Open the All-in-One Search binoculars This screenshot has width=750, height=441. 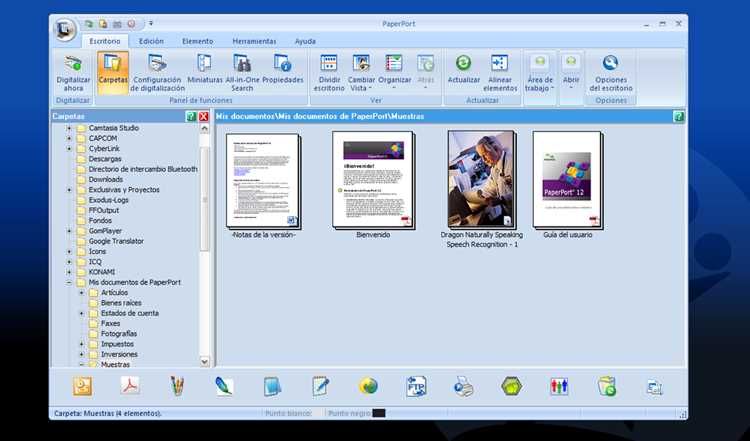click(x=242, y=64)
